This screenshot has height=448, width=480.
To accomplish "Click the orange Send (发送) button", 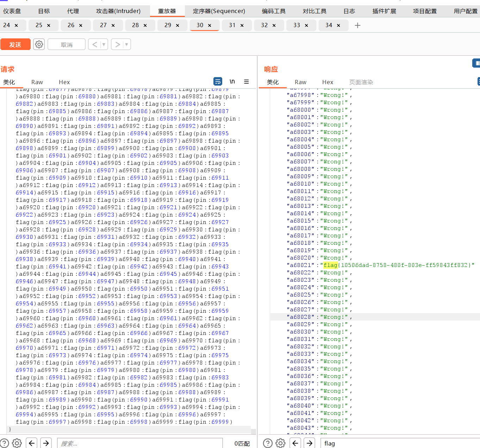I will (15, 45).
